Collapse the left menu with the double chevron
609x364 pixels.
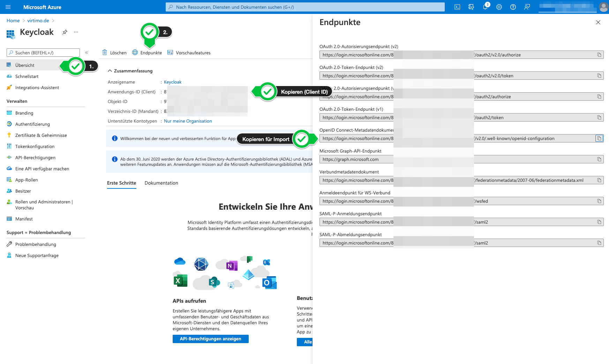[87, 53]
